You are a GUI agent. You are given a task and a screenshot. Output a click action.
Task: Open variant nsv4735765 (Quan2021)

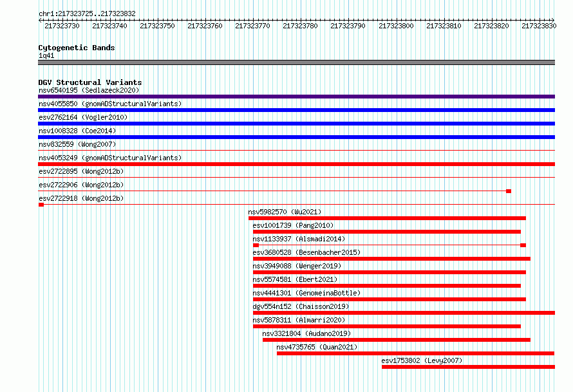coord(317,347)
